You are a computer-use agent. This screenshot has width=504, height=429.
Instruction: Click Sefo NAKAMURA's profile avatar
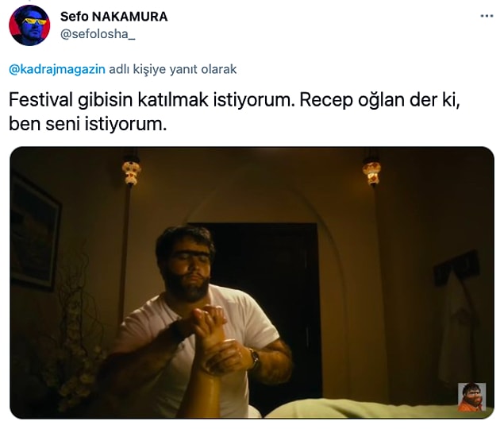pos(29,25)
